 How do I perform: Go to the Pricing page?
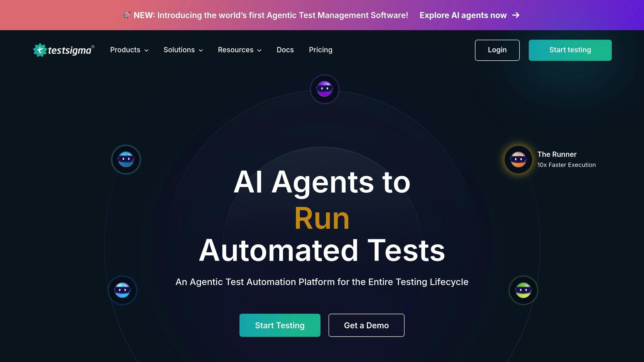point(320,50)
